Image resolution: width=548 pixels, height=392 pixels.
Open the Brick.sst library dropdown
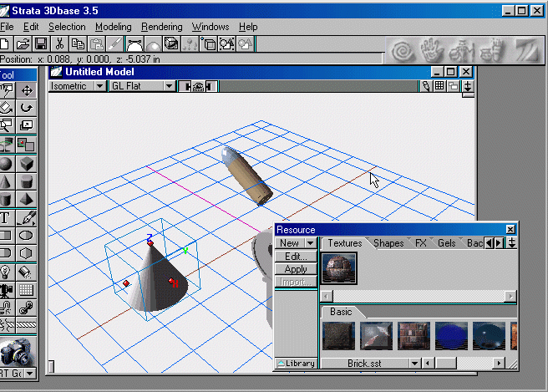pos(414,364)
